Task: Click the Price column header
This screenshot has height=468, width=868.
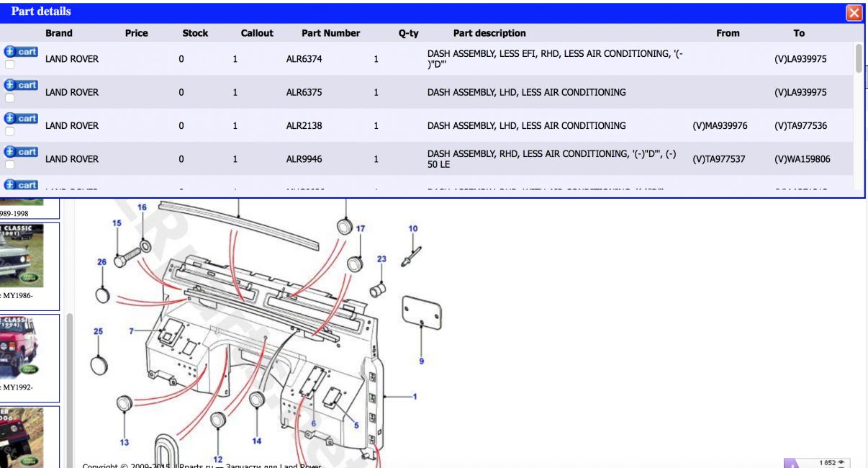Action: tap(137, 33)
